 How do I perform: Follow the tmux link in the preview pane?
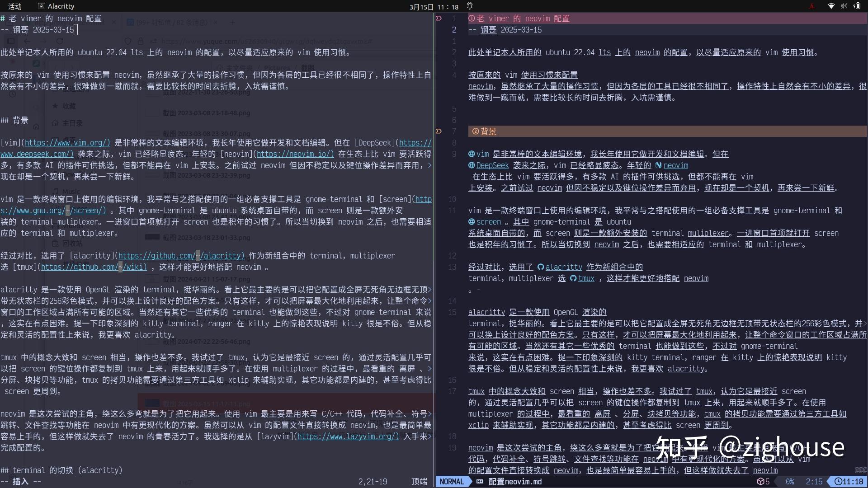[x=586, y=278]
